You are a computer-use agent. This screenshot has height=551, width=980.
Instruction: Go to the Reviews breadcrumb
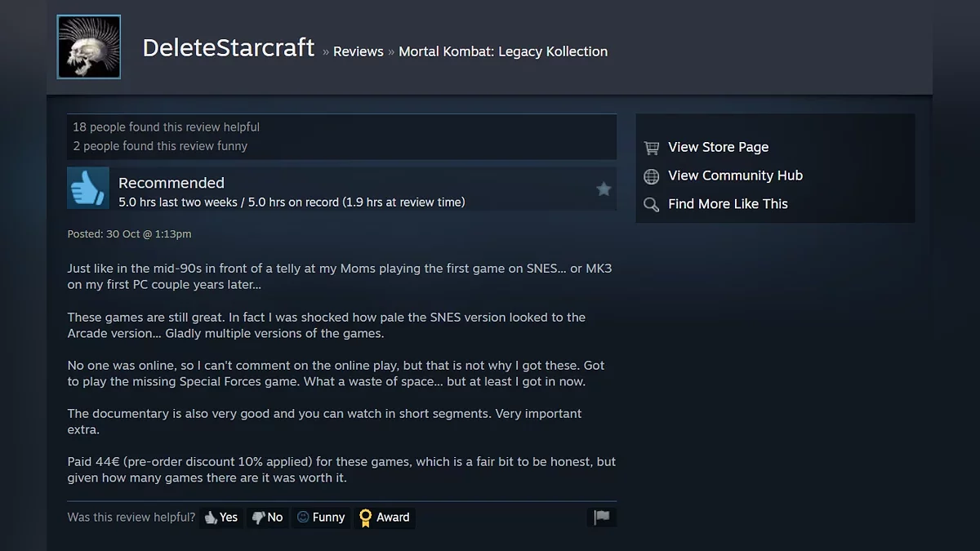pyautogui.click(x=358, y=51)
